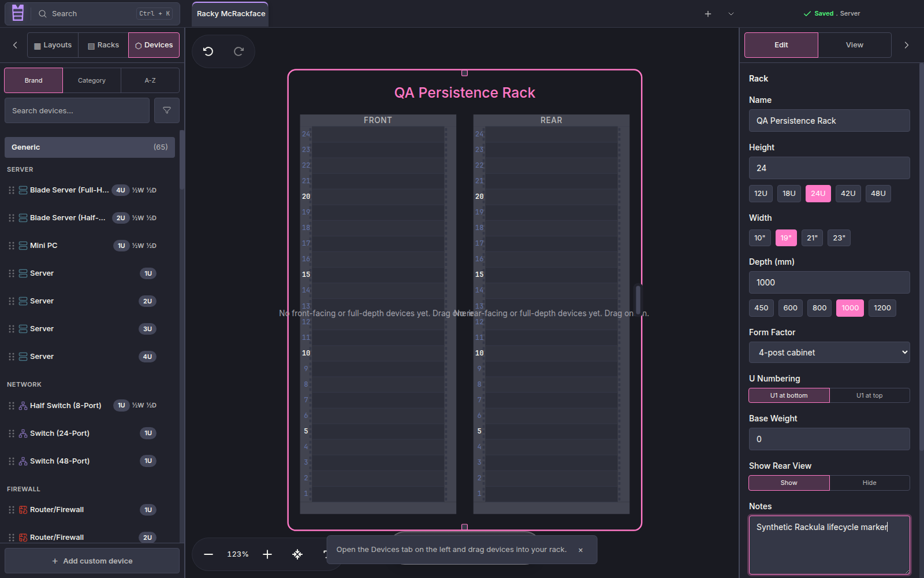Image resolution: width=924 pixels, height=578 pixels.
Task: Open the device filter funnel icon
Action: click(x=167, y=110)
